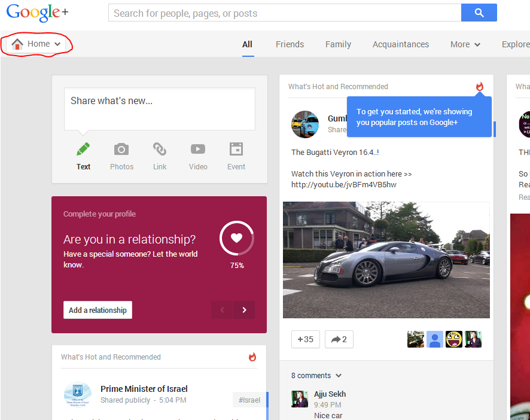Collapse the 8 comments expander
Viewport: 530px width, 420px height.
pos(316,376)
